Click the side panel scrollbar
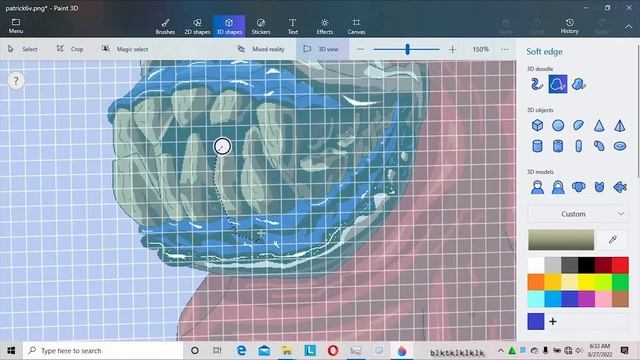 [638, 110]
